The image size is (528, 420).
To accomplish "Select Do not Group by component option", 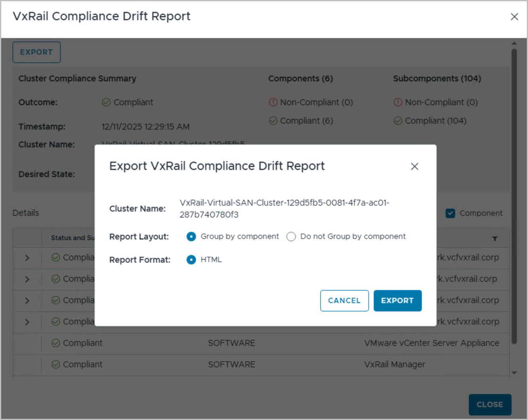I will pyautogui.click(x=291, y=237).
